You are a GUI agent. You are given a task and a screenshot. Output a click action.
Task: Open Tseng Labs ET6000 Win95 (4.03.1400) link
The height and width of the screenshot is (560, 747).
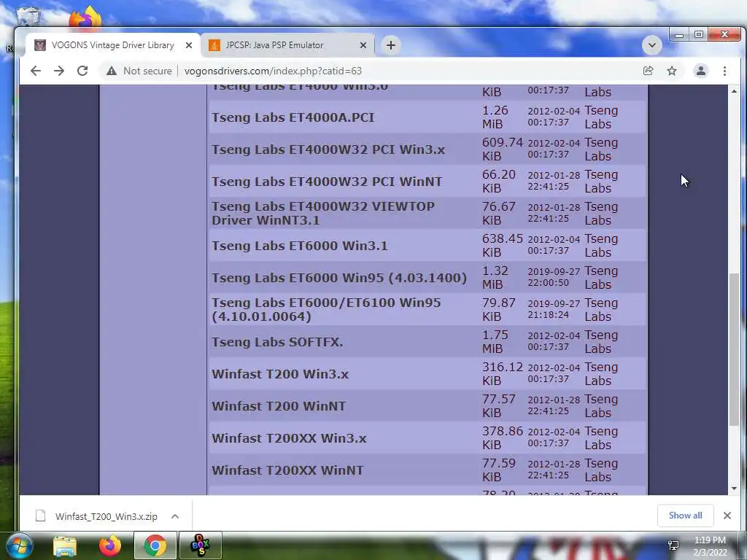coord(339,278)
